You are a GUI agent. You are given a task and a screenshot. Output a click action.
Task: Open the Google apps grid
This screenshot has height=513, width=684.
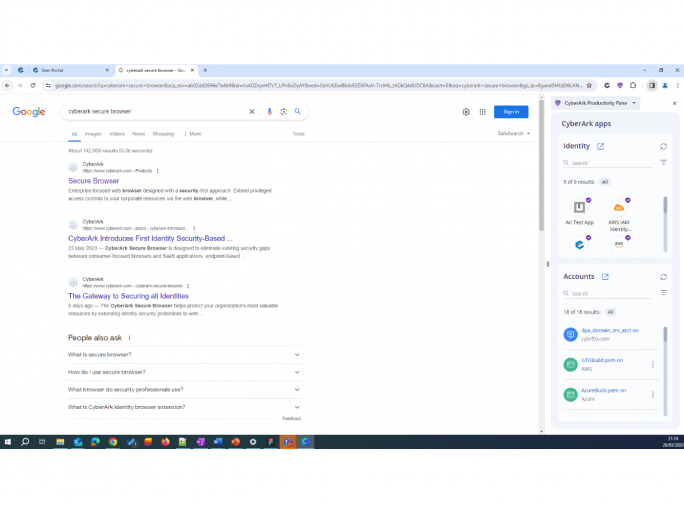pos(482,112)
